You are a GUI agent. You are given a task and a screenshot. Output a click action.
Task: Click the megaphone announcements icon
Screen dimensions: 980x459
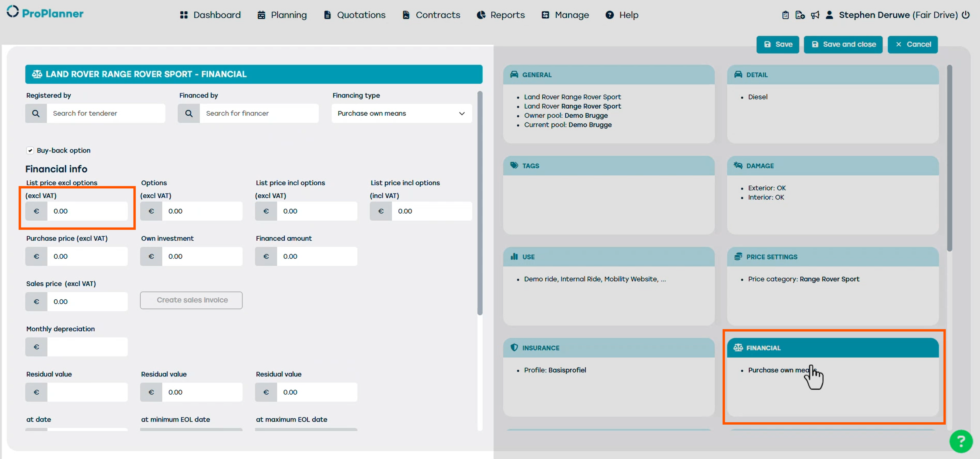pos(815,15)
